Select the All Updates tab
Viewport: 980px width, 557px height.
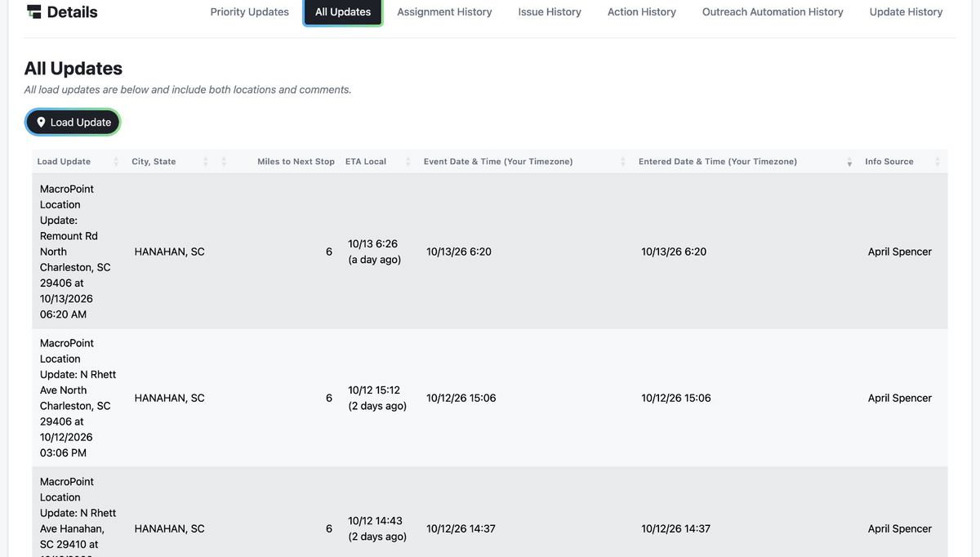(x=343, y=12)
